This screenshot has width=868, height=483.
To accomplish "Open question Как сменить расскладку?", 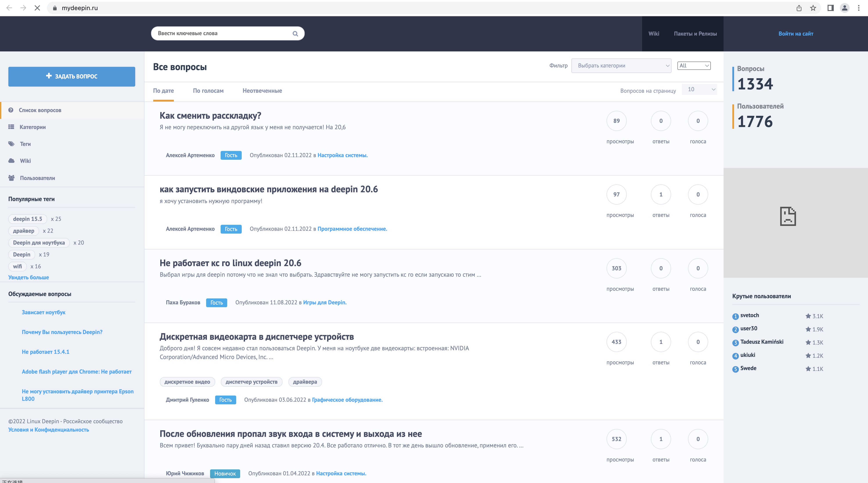I will (x=210, y=116).
